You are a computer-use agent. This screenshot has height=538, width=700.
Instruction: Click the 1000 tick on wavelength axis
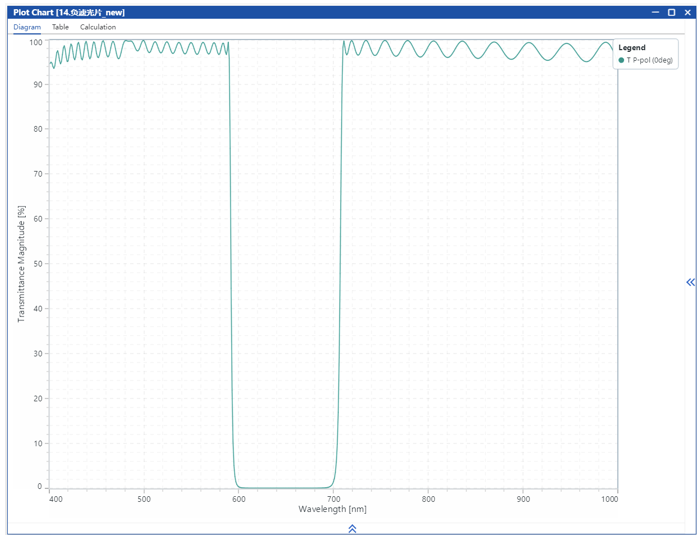tap(610, 498)
